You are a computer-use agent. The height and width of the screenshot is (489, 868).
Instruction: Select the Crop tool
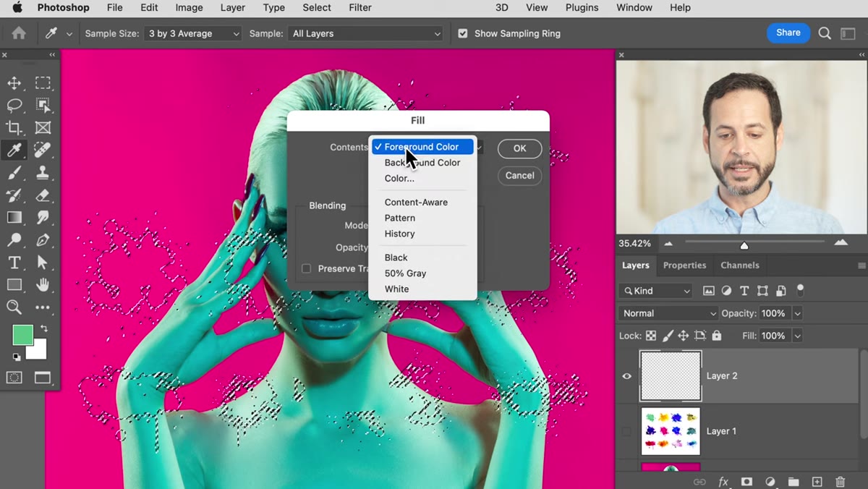[14, 128]
